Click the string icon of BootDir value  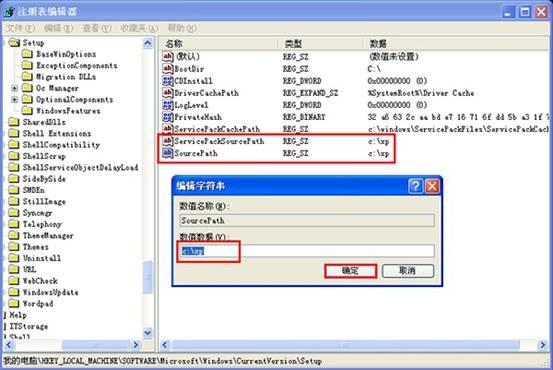[168, 68]
